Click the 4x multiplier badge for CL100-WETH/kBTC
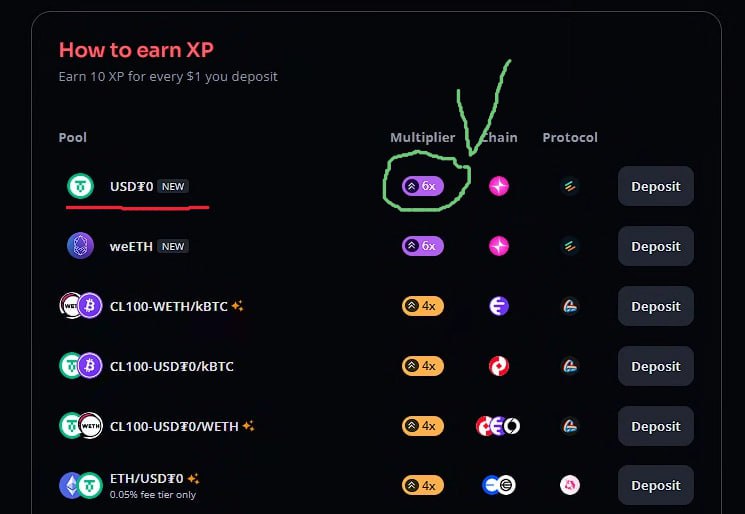Image resolution: width=745 pixels, height=514 pixels. (x=423, y=306)
